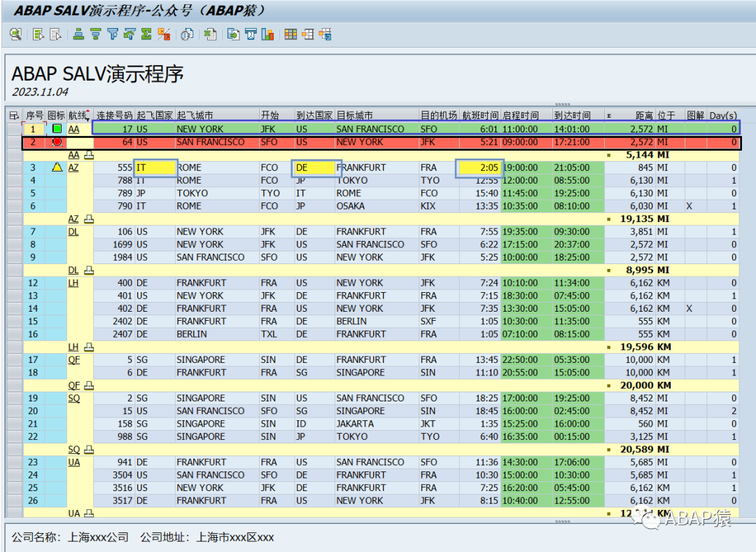Click the 航班时间 column header
756x552 pixels.
coord(480,116)
